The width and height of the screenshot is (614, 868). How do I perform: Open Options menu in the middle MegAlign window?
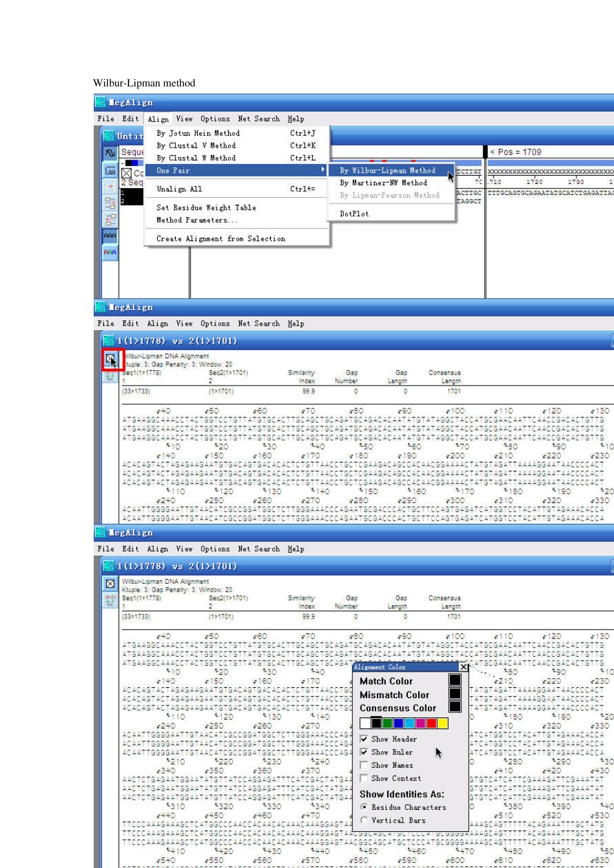coord(215,324)
